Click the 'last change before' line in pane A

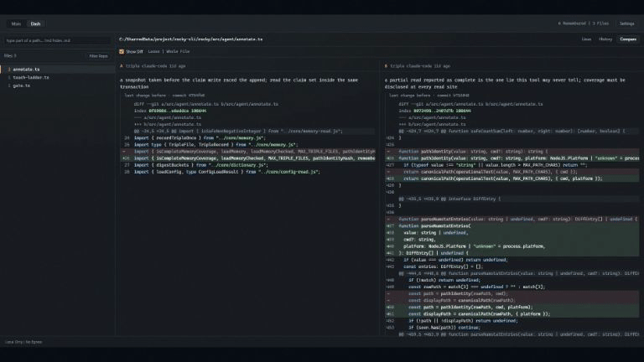coord(164,96)
